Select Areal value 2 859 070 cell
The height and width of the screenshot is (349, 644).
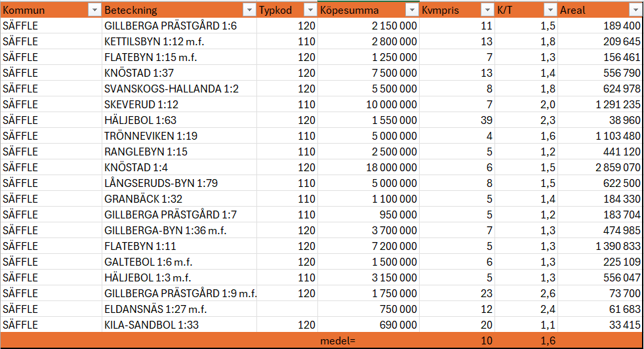600,167
